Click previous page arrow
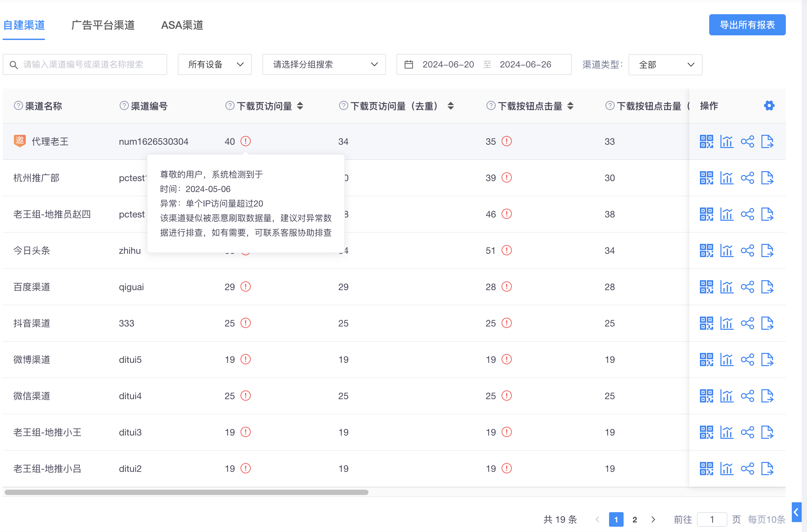 pyautogui.click(x=597, y=519)
